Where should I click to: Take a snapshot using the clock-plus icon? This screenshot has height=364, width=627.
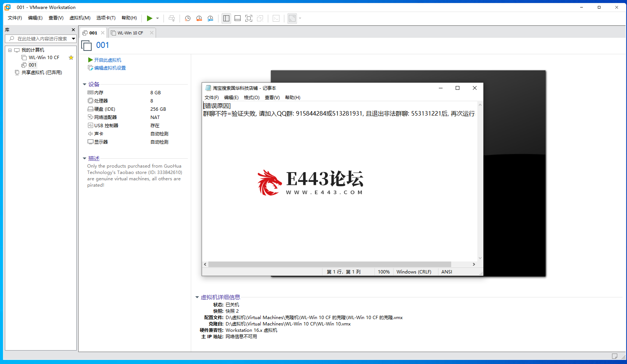click(x=188, y=18)
